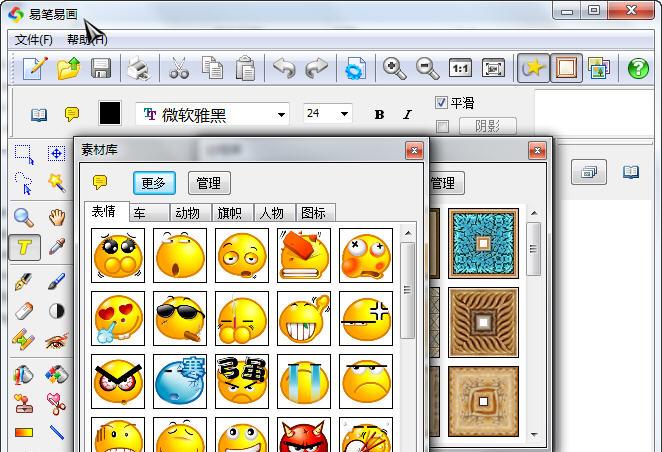
Task: Click the Zoom In magnifier in toolbar
Action: tap(395, 68)
